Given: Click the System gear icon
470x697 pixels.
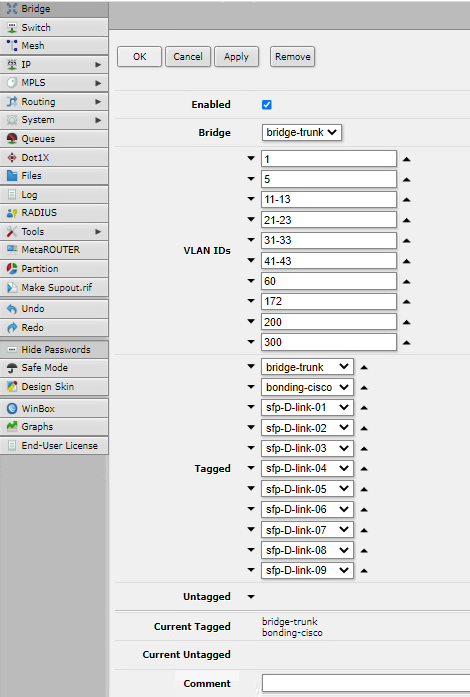Looking at the screenshot, I should (x=12, y=120).
